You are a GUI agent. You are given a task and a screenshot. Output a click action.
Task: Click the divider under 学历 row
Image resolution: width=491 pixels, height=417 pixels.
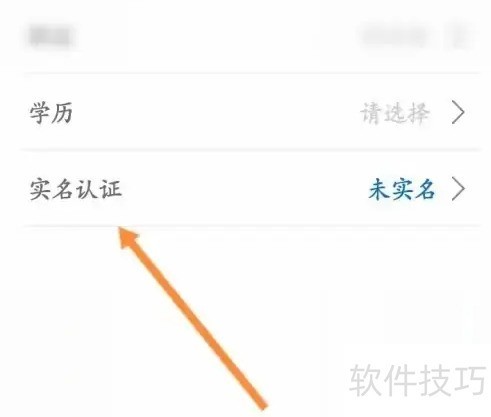click(251, 150)
